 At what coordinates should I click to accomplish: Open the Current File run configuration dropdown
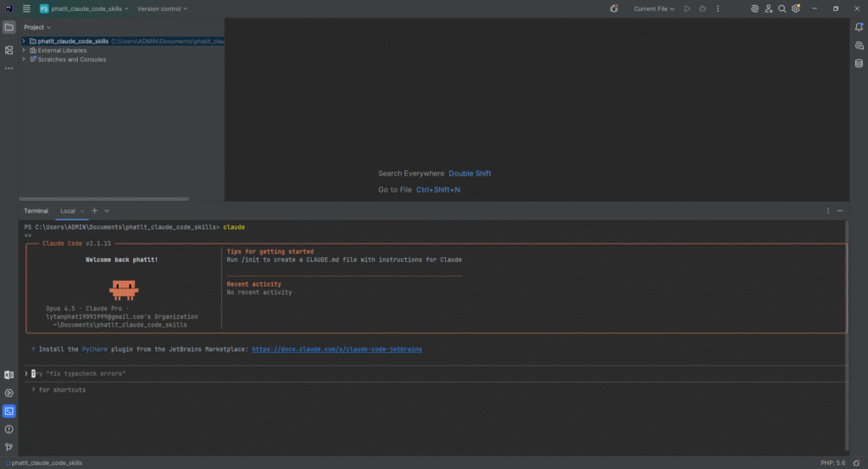pos(654,8)
